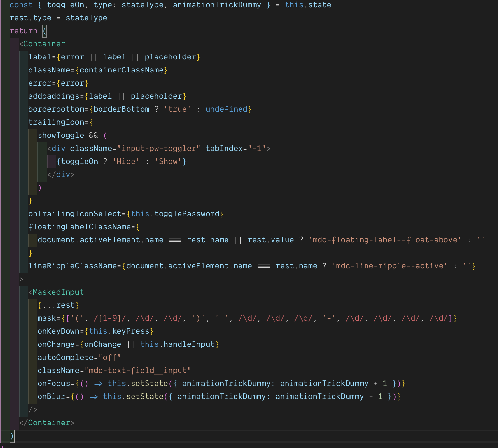
Task: Click the 'Show' string literal
Action: pyautogui.click(x=168, y=162)
